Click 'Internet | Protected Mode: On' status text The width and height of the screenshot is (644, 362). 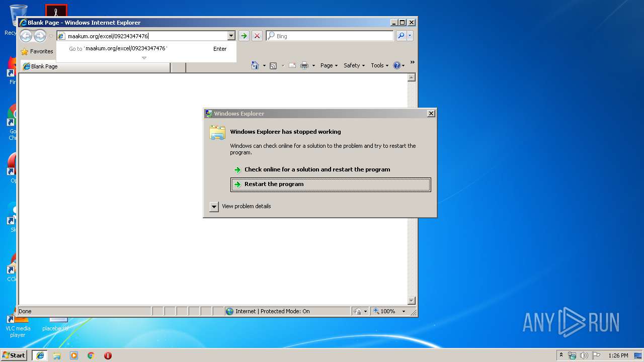[x=272, y=311]
